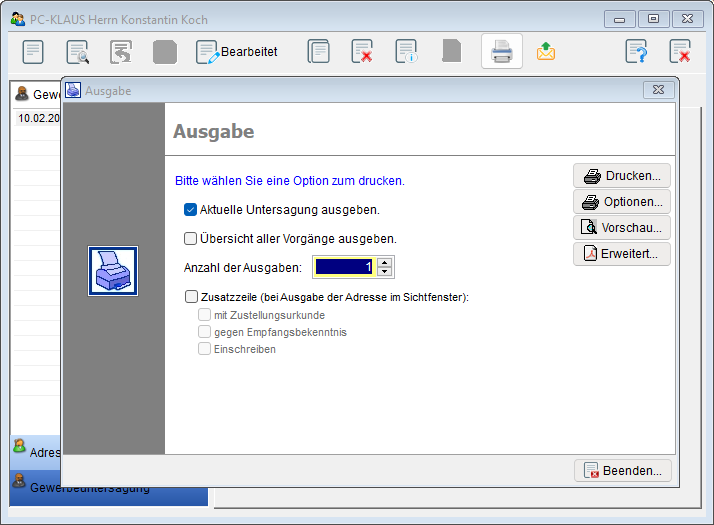The image size is (714, 525).
Task: Click the delete document red X icon
Action: 362,52
